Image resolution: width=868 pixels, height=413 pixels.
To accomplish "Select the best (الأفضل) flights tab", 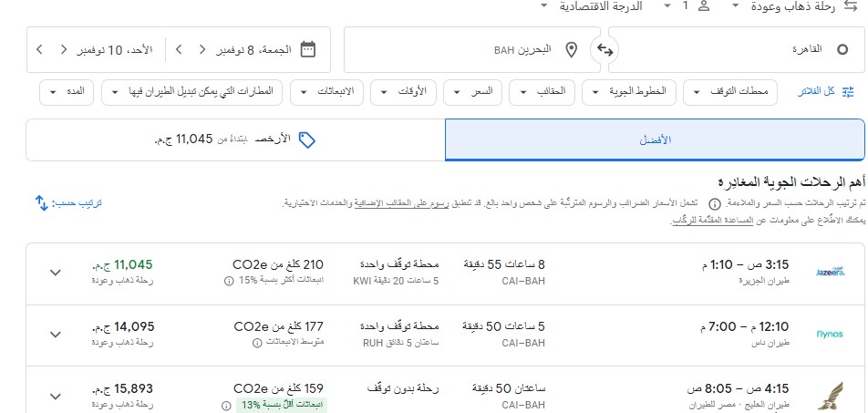I will point(654,139).
